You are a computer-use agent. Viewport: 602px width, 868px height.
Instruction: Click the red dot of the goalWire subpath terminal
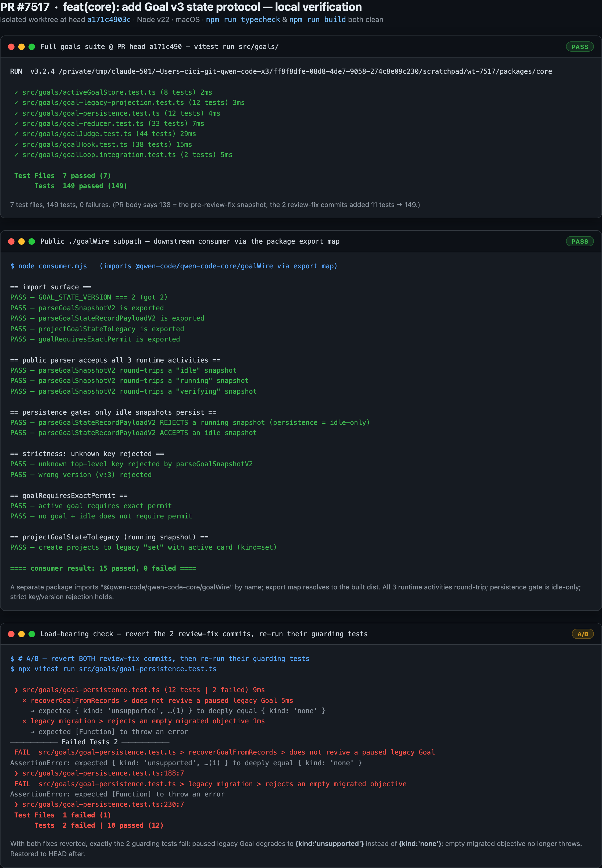tap(11, 241)
